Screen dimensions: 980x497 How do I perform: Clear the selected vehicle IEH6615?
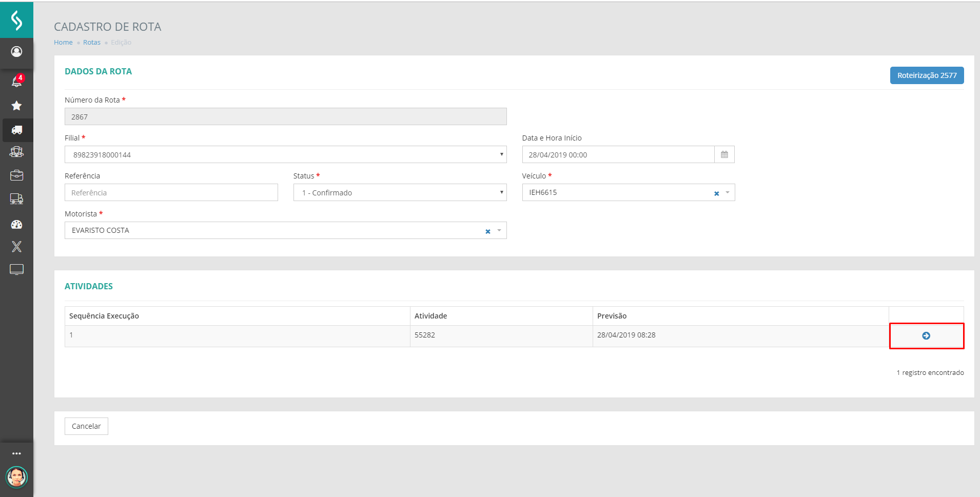(x=716, y=193)
